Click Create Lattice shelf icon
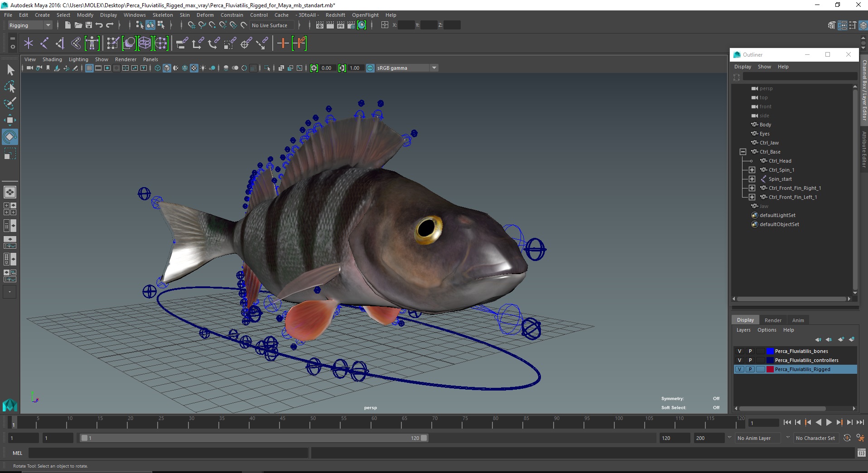This screenshot has height=473, width=868. tap(145, 43)
